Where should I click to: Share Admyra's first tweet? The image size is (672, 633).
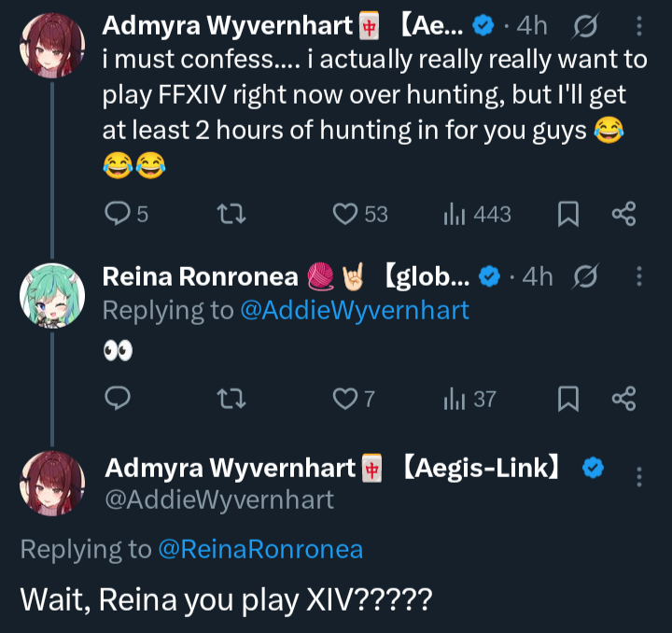[623, 214]
